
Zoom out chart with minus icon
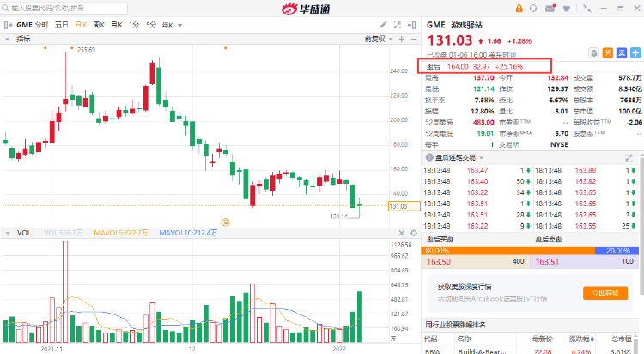tap(414, 39)
